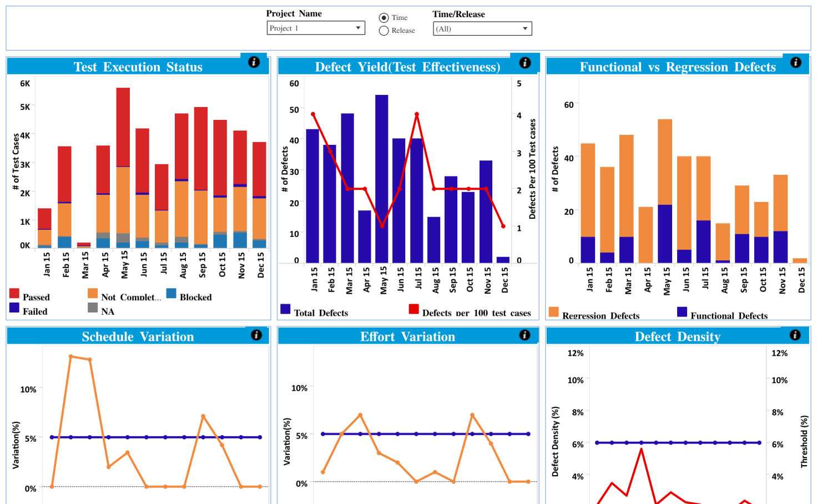The image size is (817, 504).
Task: Click Defects per 100 test cases legend
Action: click(x=470, y=313)
